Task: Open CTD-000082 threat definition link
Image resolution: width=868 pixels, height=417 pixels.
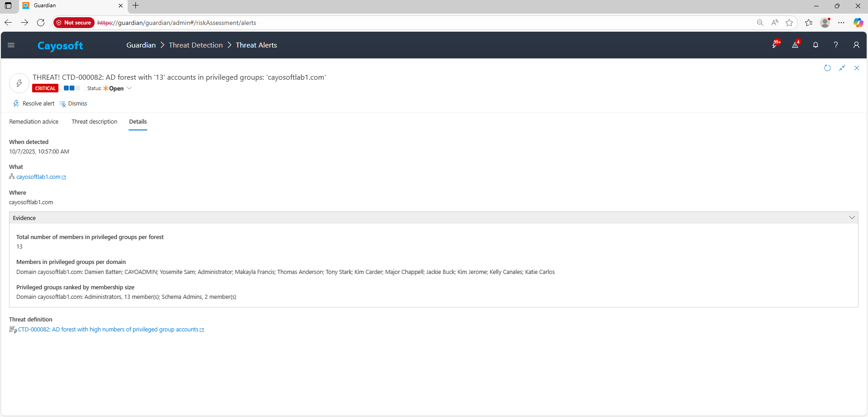Action: point(108,330)
